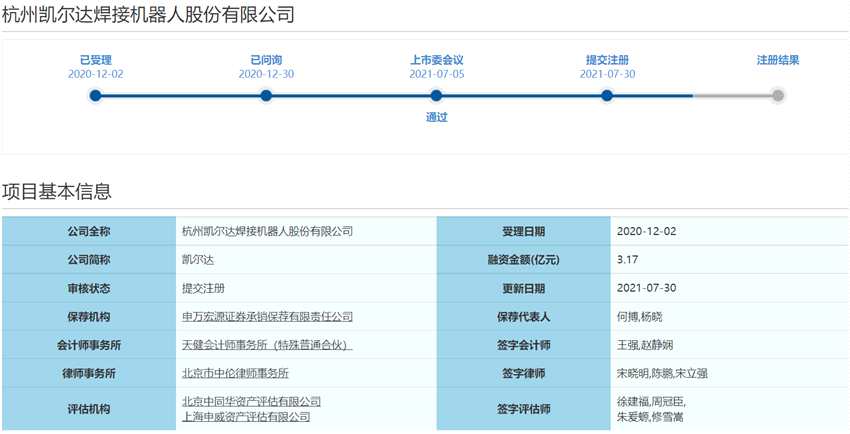Click the 审核状态 header cell
The width and height of the screenshot is (850, 434).
pos(89,288)
